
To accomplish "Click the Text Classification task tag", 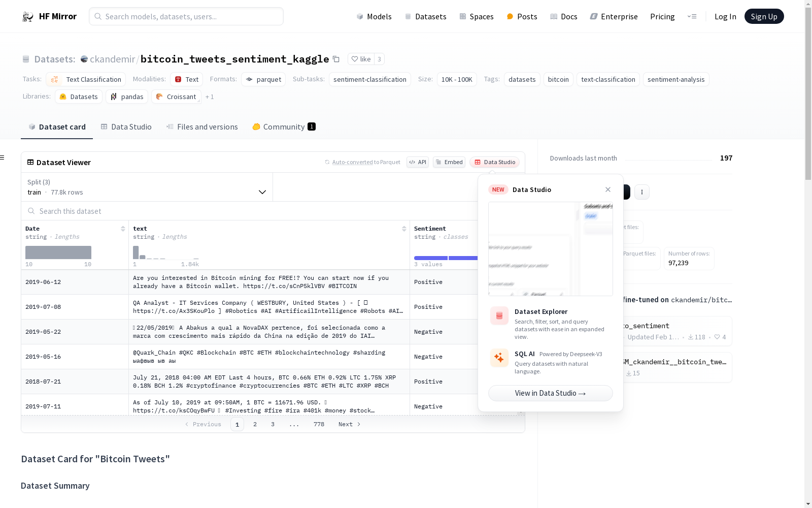I will point(86,79).
